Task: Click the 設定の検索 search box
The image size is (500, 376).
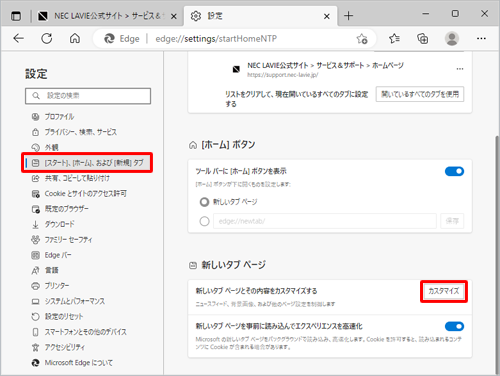Action: pos(88,96)
